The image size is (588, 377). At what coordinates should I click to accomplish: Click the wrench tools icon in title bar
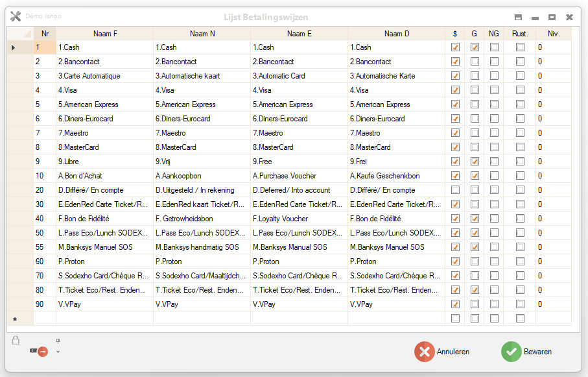pos(16,16)
